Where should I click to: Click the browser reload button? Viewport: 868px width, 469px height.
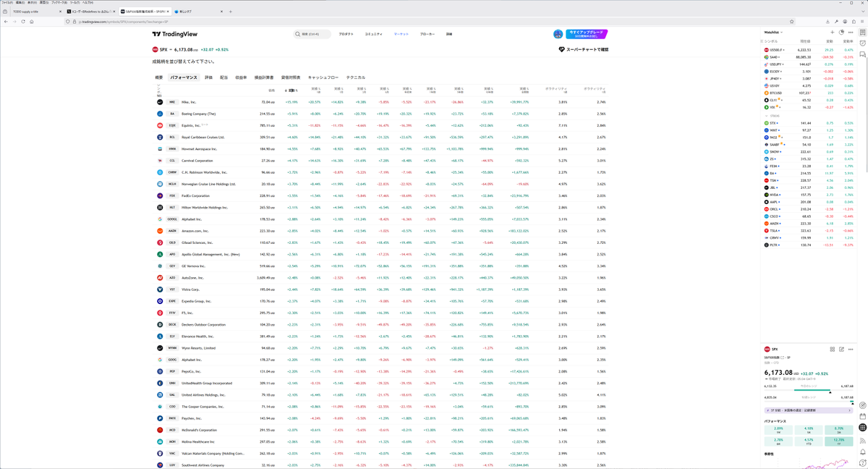[x=23, y=22]
